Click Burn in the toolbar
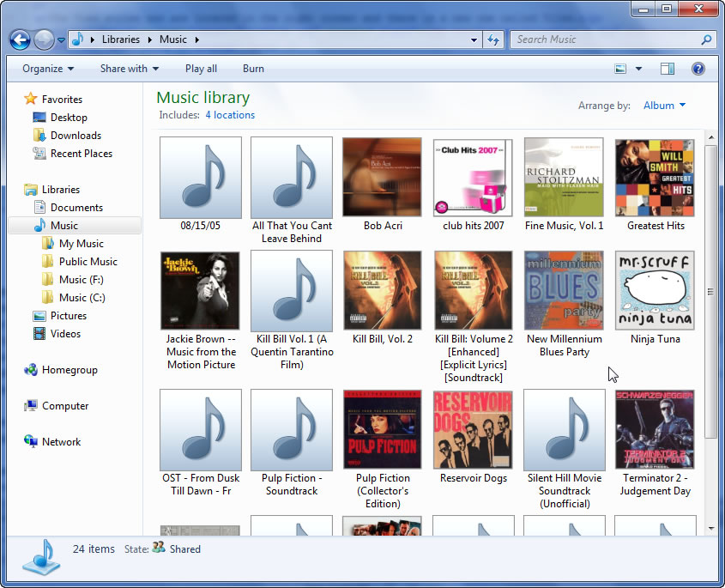The height and width of the screenshot is (588, 725). [253, 69]
